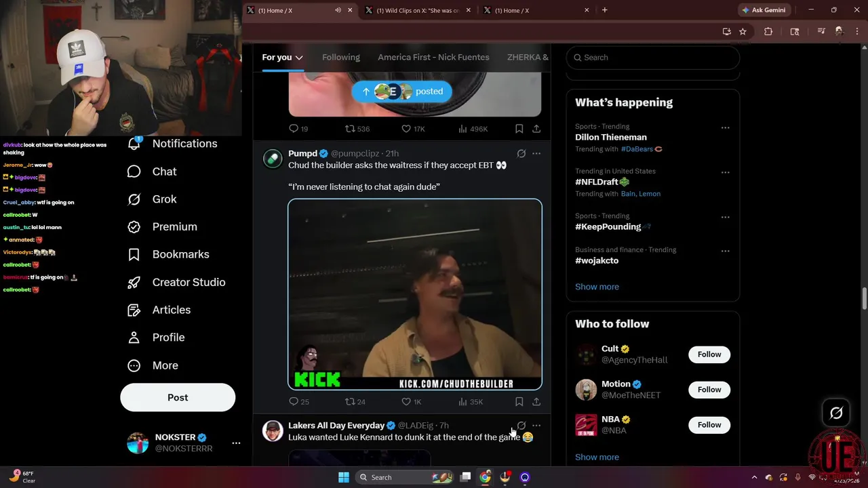The height and width of the screenshot is (488, 868).
Task: Go to Premium page
Action: [162, 227]
